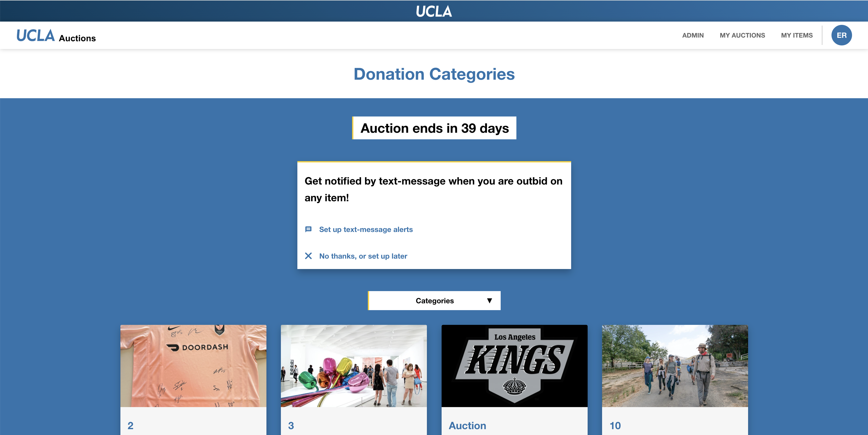Expand the Categories dropdown
Viewport: 868px width, 435px height.
coord(434,300)
